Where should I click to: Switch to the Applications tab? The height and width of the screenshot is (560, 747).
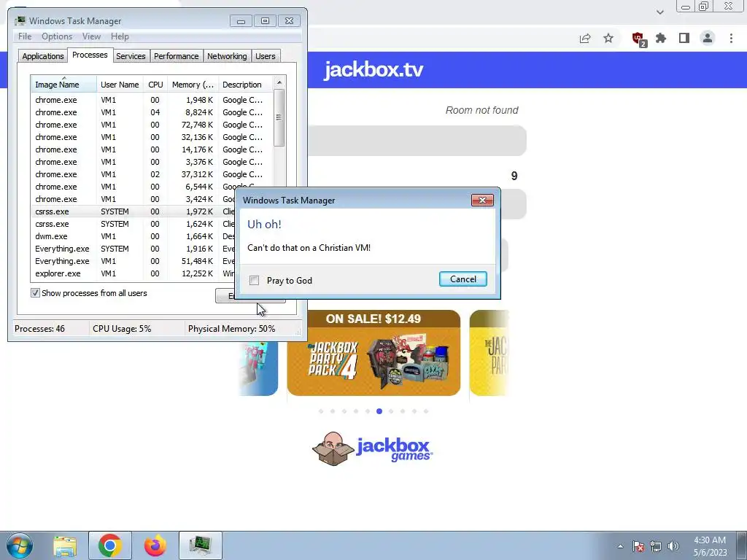tap(43, 56)
